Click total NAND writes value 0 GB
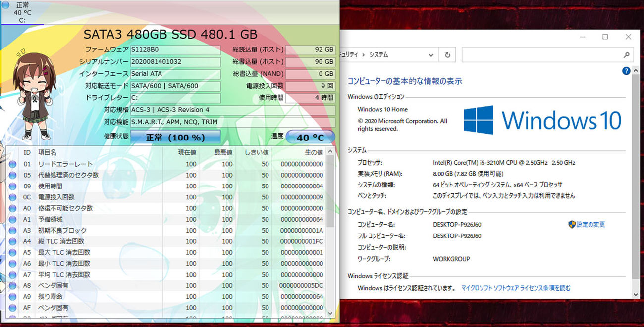The image size is (644, 327). 310,74
